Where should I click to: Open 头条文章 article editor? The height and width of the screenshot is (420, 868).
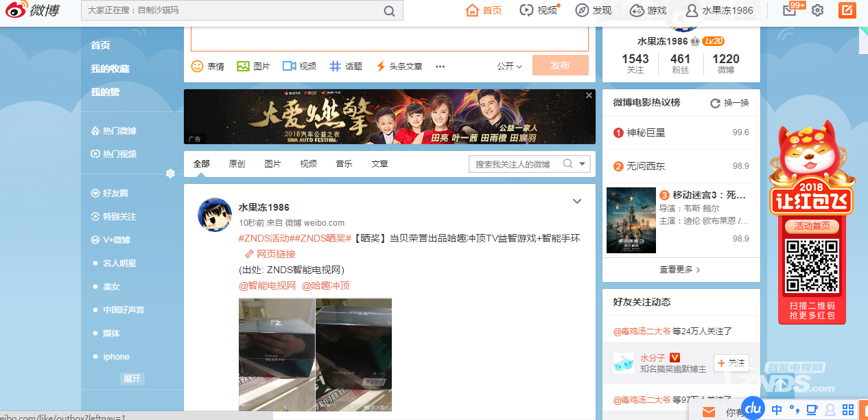point(399,67)
